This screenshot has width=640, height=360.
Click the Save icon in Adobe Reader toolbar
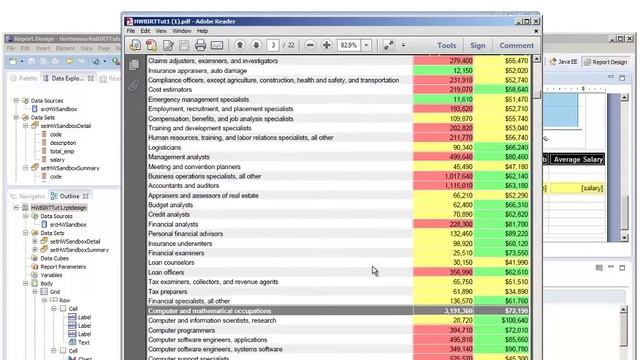[x=184, y=45]
